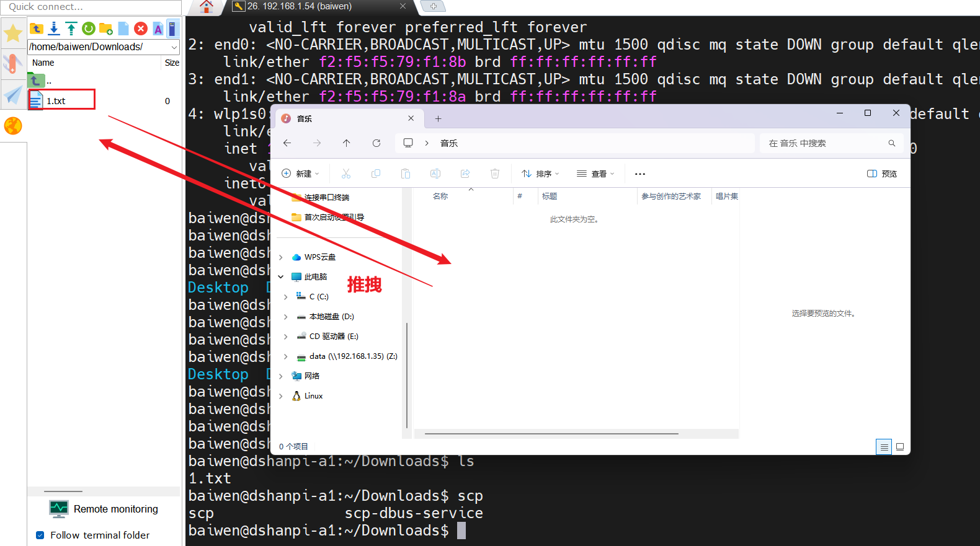
Task: Open the 排序 sort dropdown
Action: coord(540,174)
